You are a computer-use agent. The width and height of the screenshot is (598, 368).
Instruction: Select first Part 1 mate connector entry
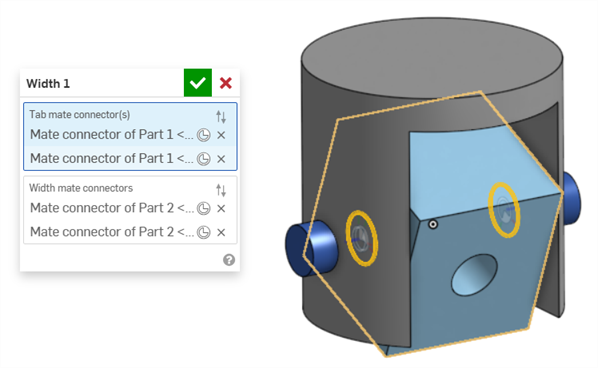click(112, 135)
